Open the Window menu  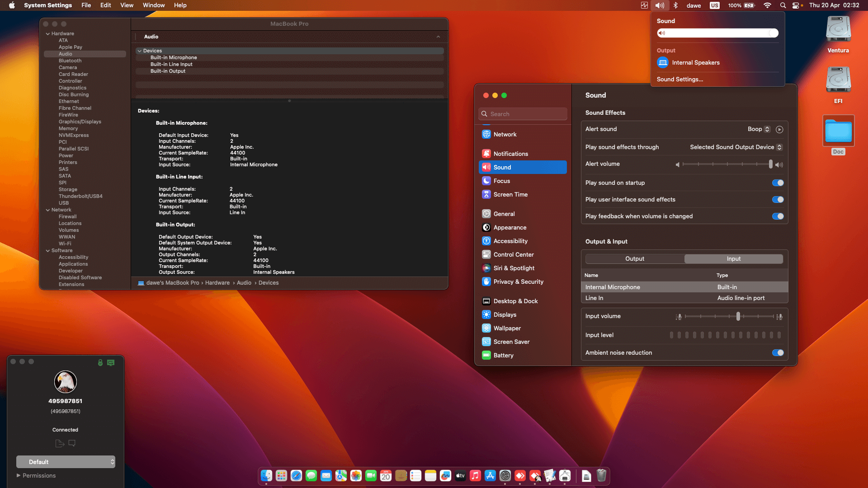pyautogui.click(x=154, y=5)
